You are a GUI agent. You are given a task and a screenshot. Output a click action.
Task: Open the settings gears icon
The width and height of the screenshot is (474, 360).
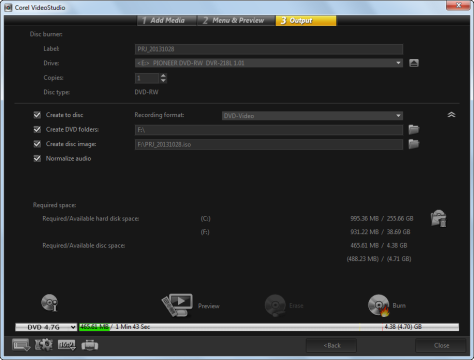pyautogui.click(x=44, y=345)
